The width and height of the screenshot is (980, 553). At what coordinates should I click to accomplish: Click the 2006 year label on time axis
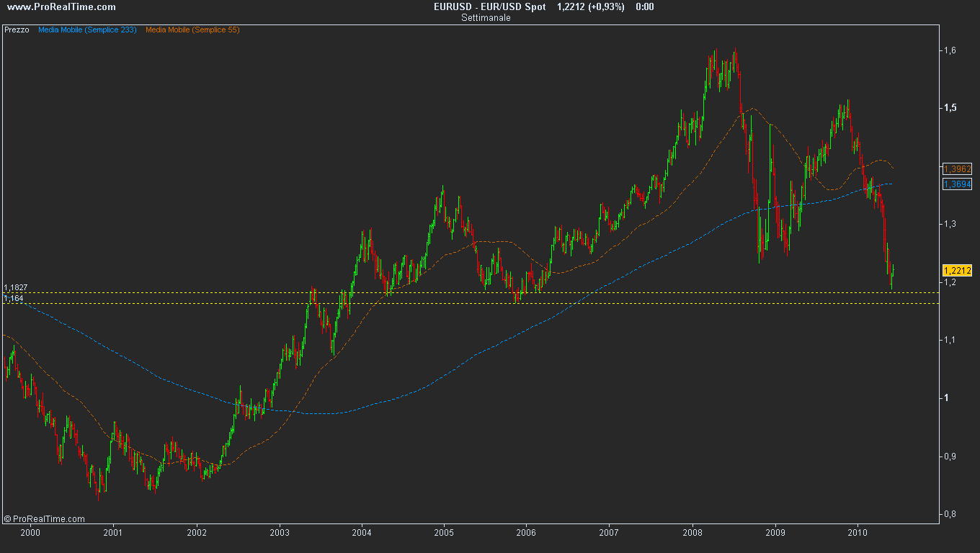pos(527,534)
